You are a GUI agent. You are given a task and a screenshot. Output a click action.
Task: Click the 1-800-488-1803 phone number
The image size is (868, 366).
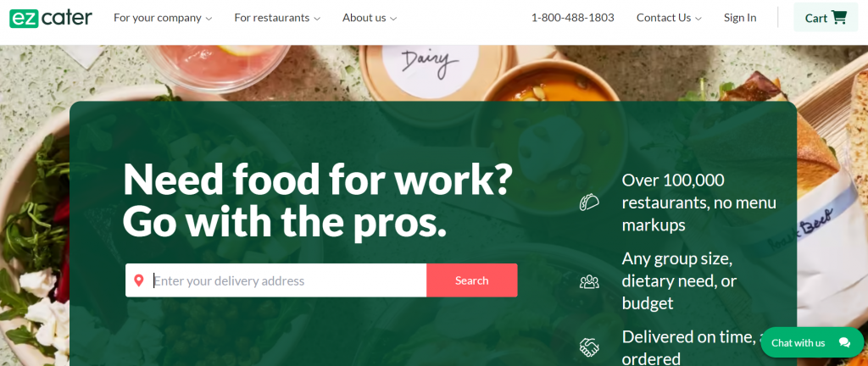click(572, 18)
